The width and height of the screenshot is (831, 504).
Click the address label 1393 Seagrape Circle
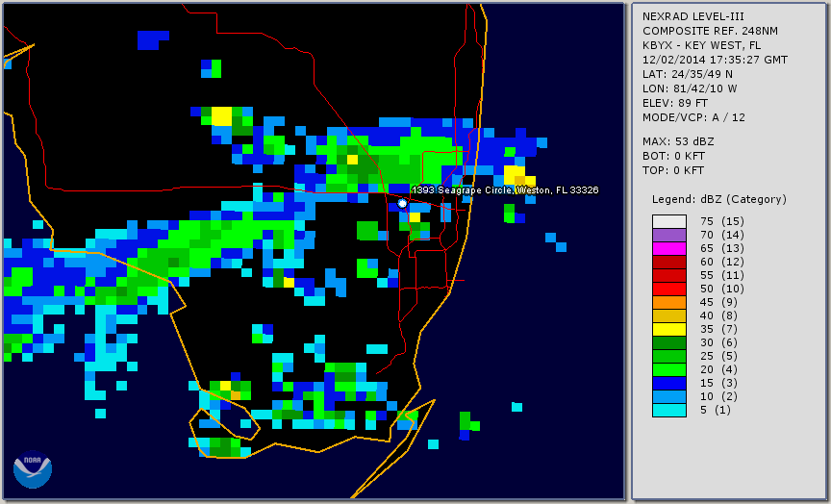click(x=505, y=190)
